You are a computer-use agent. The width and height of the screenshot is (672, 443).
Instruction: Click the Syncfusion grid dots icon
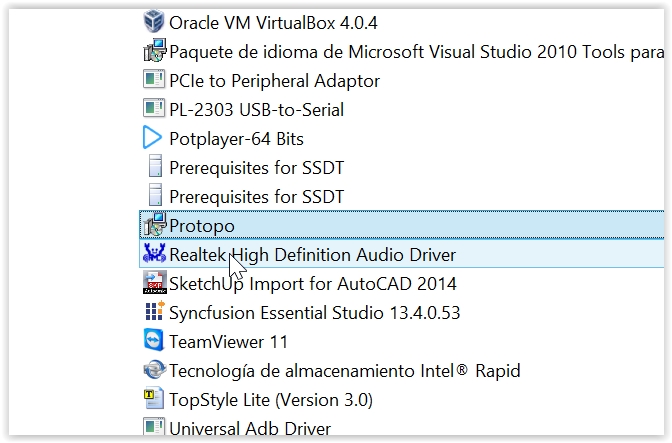[154, 311]
